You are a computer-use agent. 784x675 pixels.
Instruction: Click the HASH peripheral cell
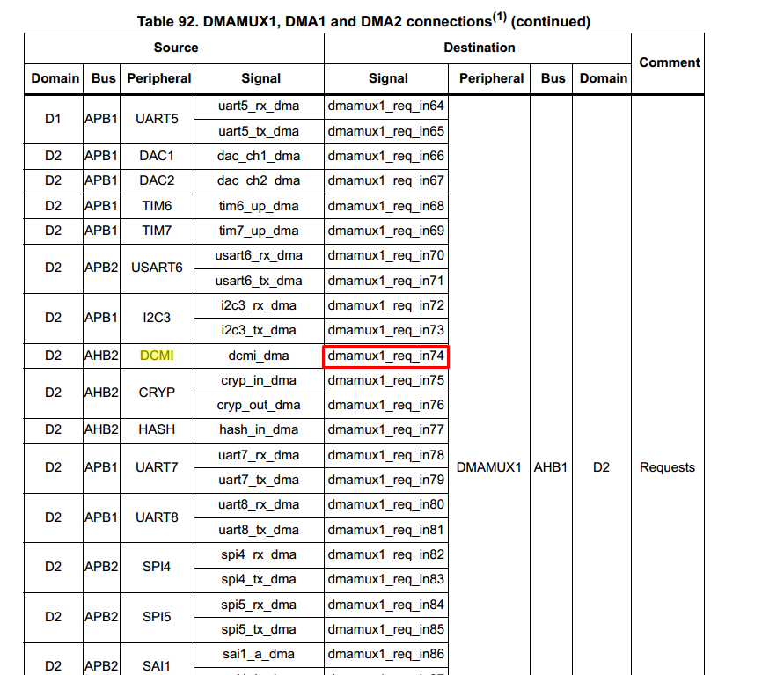[157, 429]
